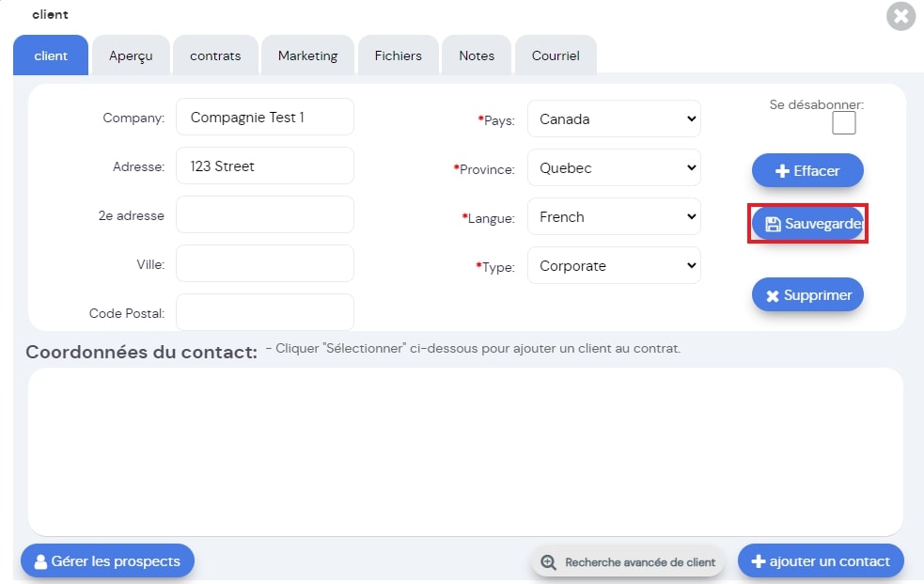The width and height of the screenshot is (924, 584).
Task: Toggle the Se désabonner checkbox
Action: 844,123
